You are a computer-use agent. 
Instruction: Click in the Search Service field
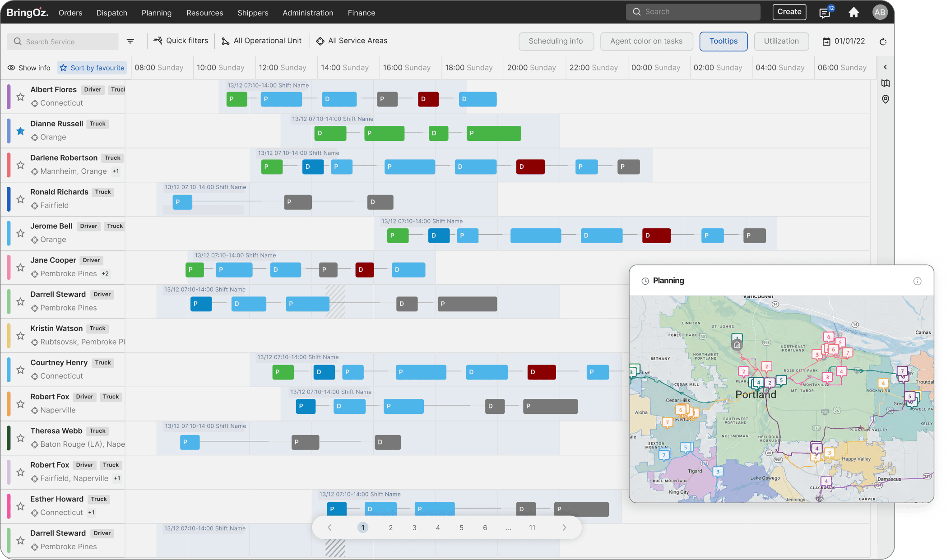[62, 42]
